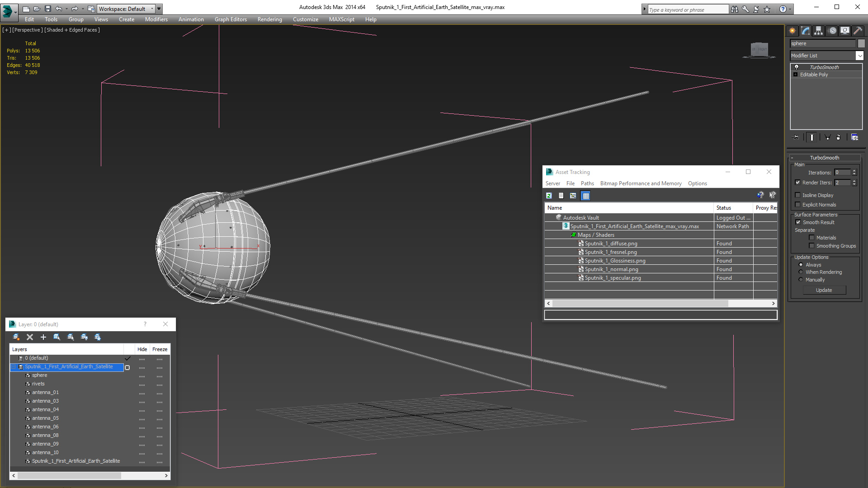Open Bitmap Performance and Memory menu
868x488 pixels.
(641, 183)
